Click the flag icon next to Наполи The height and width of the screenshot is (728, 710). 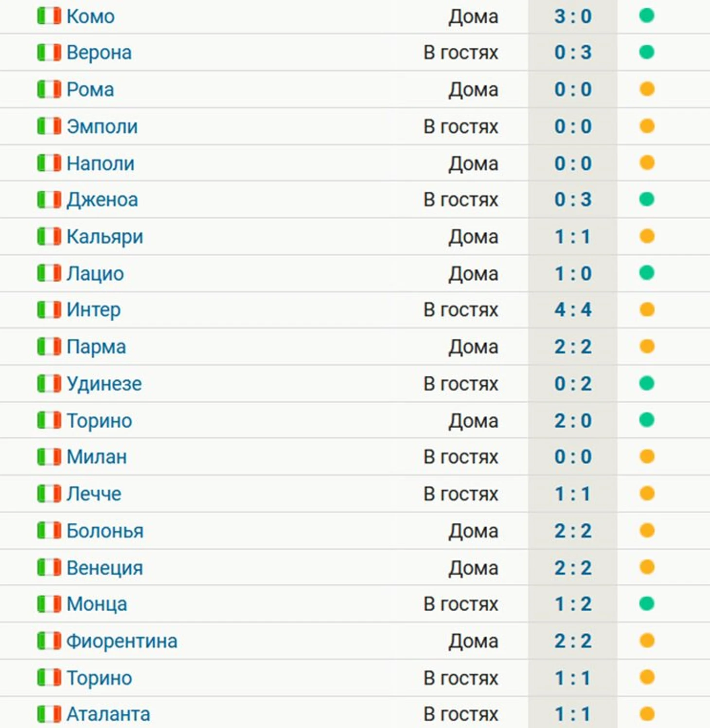point(49,163)
